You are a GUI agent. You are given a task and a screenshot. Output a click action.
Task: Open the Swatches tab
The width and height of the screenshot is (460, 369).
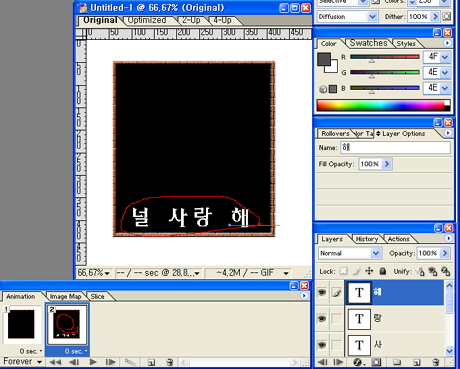[x=369, y=43]
